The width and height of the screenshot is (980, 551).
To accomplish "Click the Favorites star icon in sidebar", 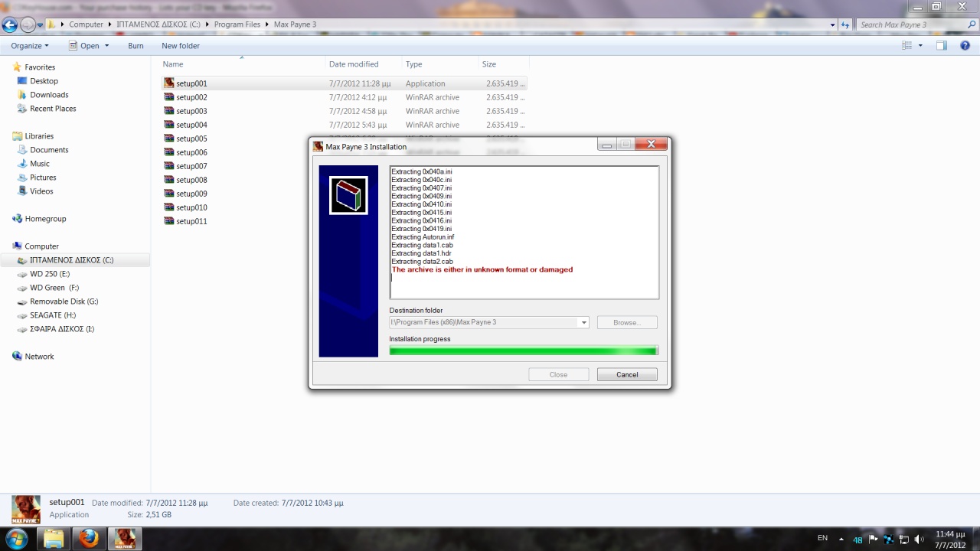I will 17,67.
